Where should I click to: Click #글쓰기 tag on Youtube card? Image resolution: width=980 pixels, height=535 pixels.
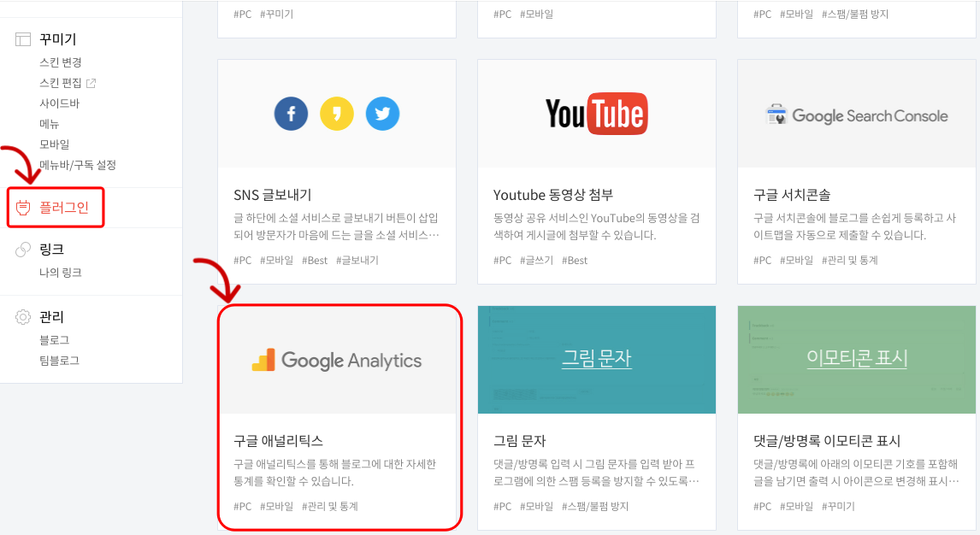coord(537,261)
